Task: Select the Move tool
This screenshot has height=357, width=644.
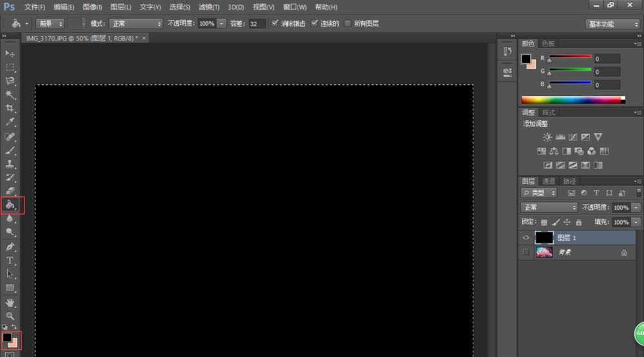Action: click(x=10, y=54)
